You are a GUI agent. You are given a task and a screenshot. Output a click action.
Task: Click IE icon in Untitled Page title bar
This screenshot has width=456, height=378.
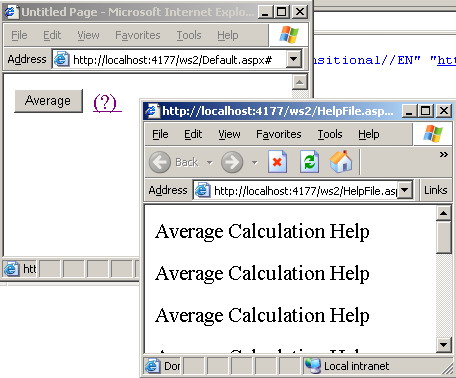(x=11, y=12)
